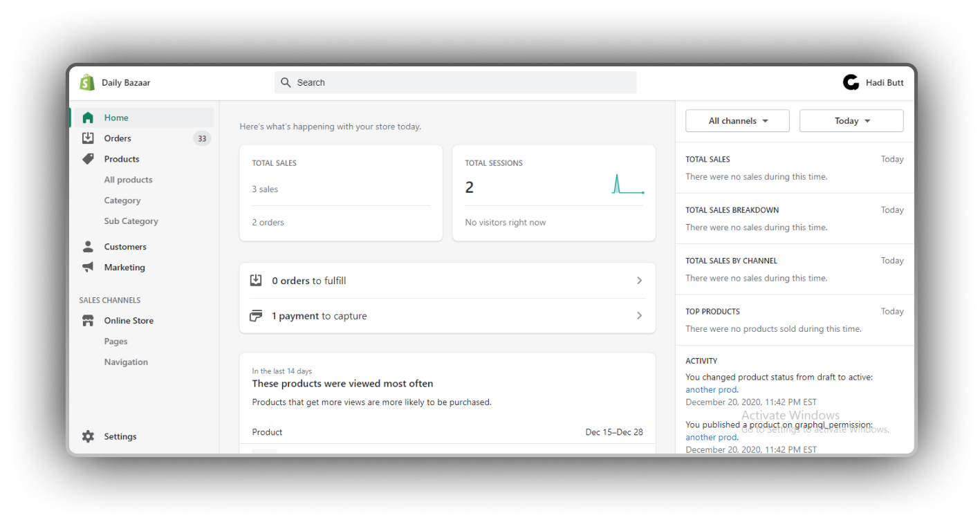Click the Marketing megaphone icon

point(88,268)
